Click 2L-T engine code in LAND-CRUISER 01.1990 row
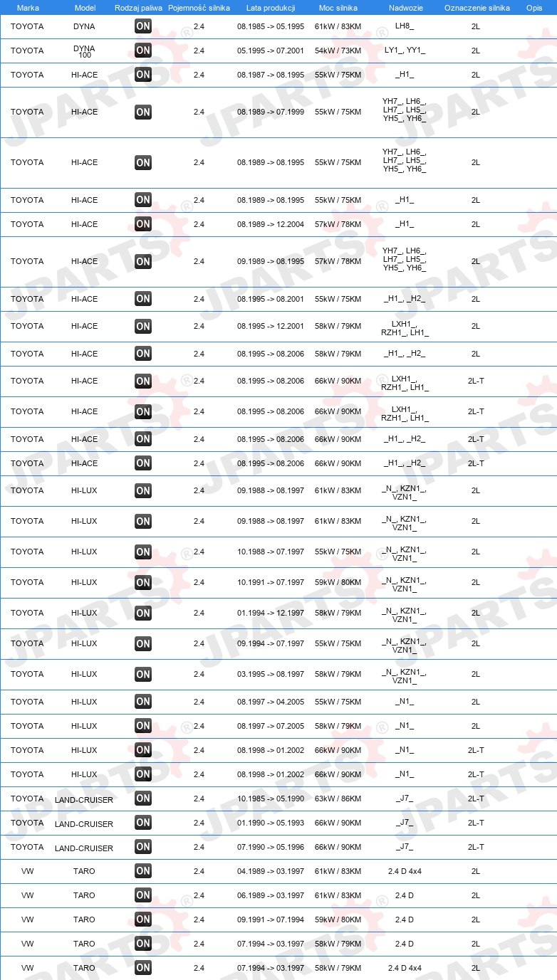557x980 pixels. pos(476,823)
